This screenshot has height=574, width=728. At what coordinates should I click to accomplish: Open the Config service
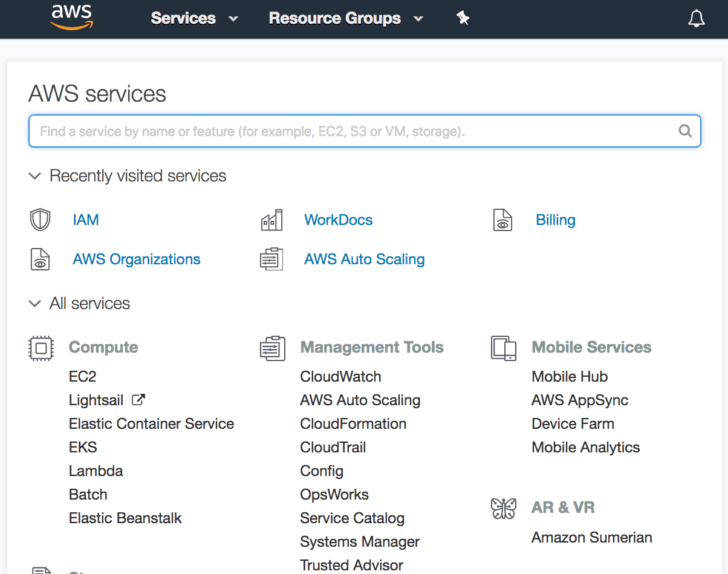coord(322,471)
